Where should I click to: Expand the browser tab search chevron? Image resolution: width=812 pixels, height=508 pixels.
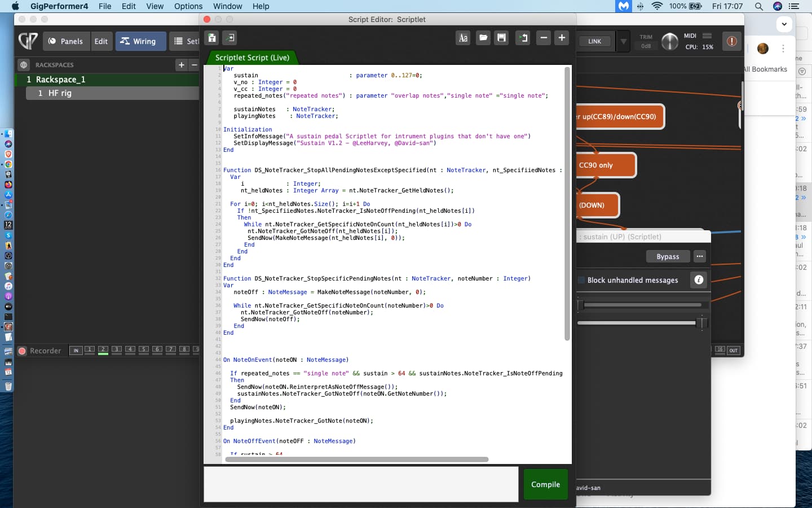coord(784,24)
